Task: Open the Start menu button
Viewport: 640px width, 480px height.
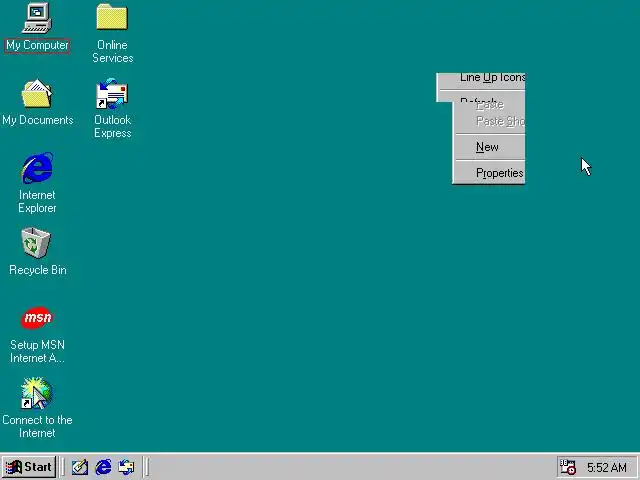Action: pos(29,467)
